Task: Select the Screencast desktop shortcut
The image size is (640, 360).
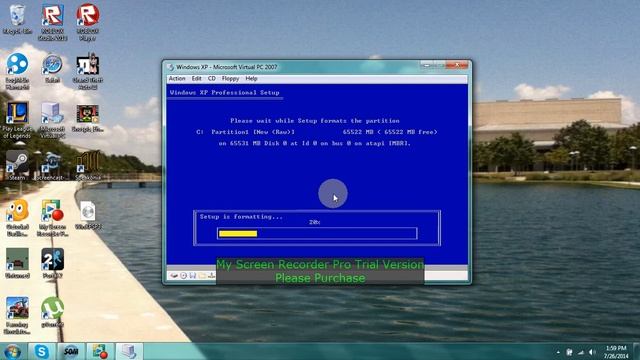Action: [x=51, y=165]
